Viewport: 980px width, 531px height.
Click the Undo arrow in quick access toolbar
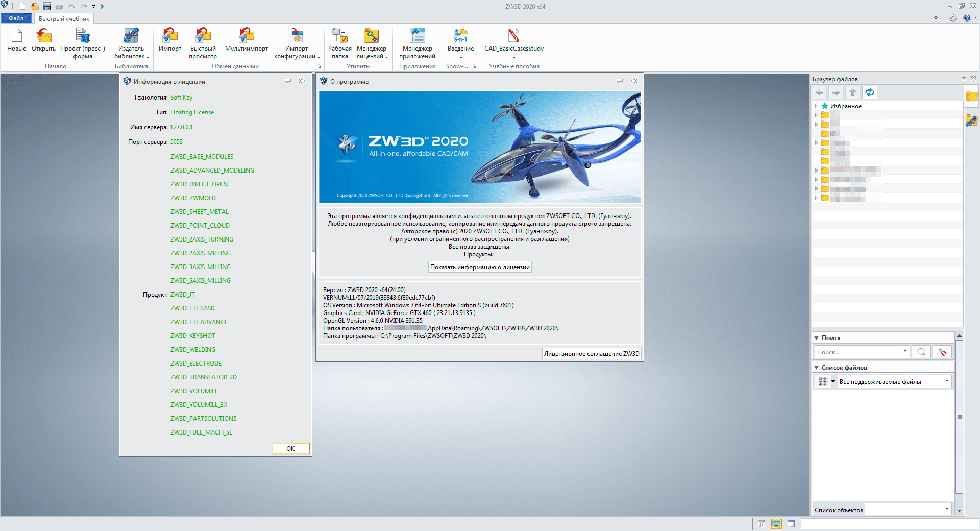point(71,6)
